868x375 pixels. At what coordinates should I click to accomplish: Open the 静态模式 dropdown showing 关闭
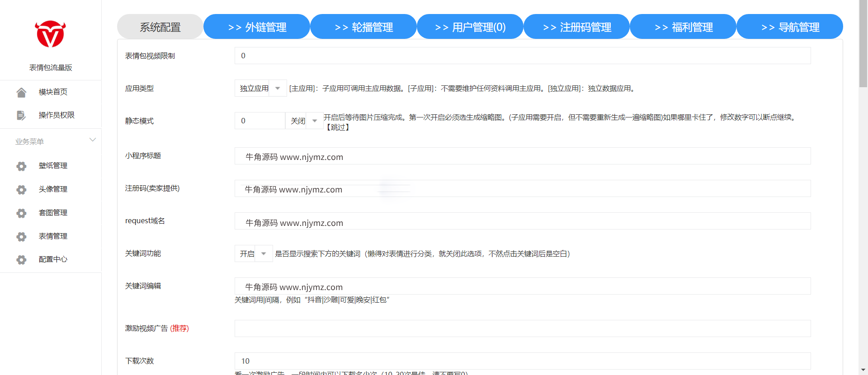coord(304,121)
